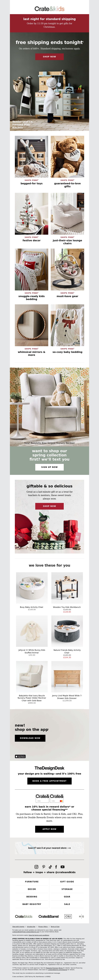Click the Crate&Barrel logo in footer
Image resolution: width=99 pixels, height=980 pixels.
(49, 916)
